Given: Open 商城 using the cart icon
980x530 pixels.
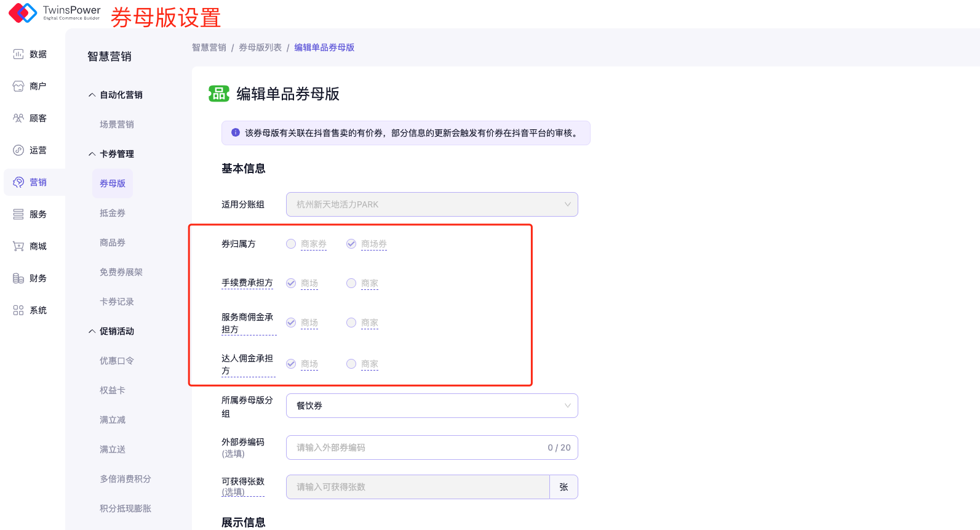Looking at the screenshot, I should coord(18,246).
